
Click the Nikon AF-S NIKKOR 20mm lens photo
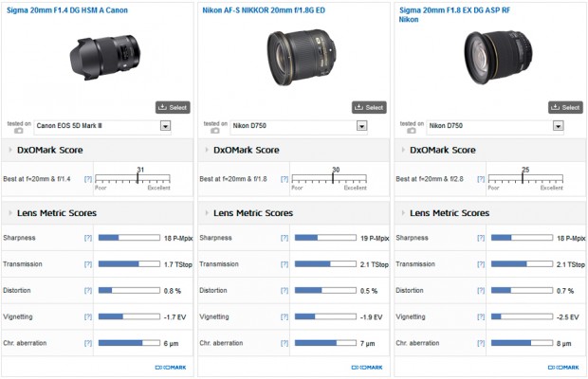[x=295, y=57]
